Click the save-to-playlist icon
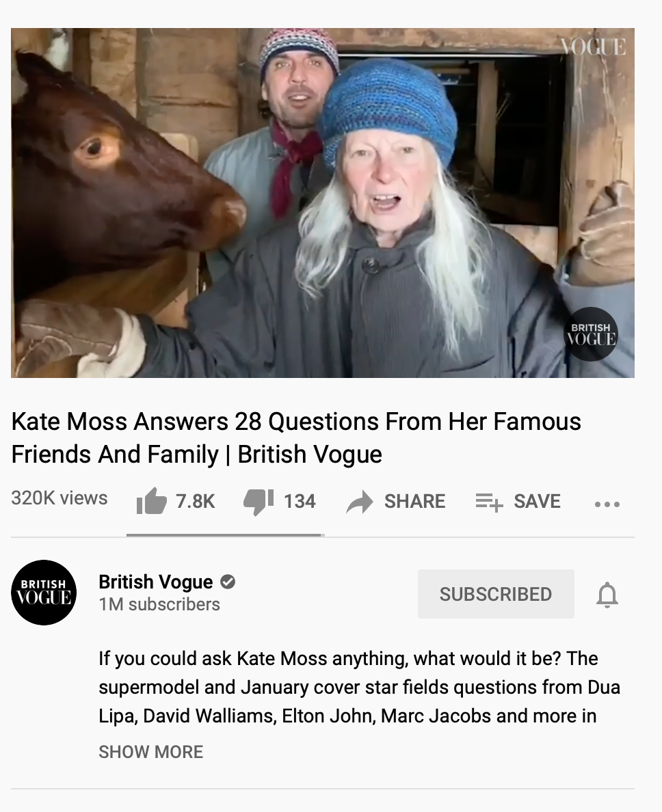Screen dimensions: 662x812 coord(489,502)
